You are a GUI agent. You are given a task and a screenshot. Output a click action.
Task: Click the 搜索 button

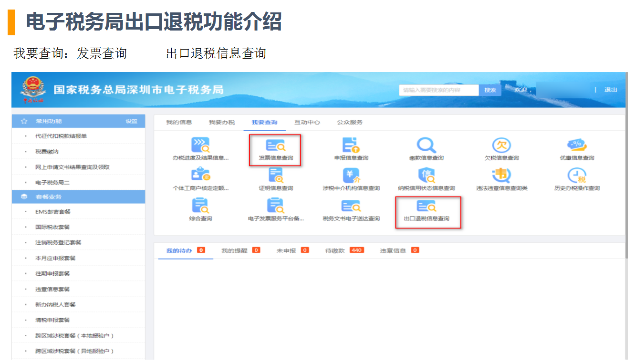490,90
